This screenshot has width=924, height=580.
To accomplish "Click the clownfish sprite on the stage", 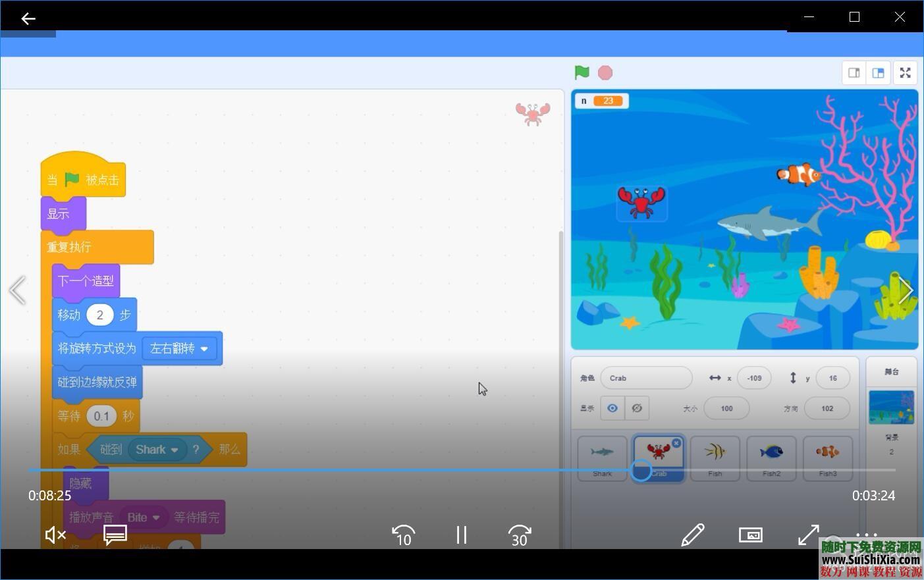I will pos(799,174).
